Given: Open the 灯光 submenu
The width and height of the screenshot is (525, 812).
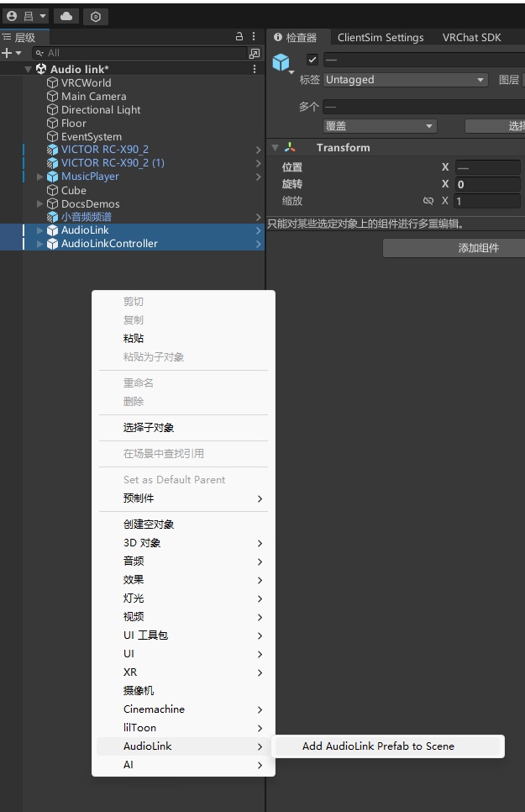Looking at the screenshot, I should coord(183,598).
